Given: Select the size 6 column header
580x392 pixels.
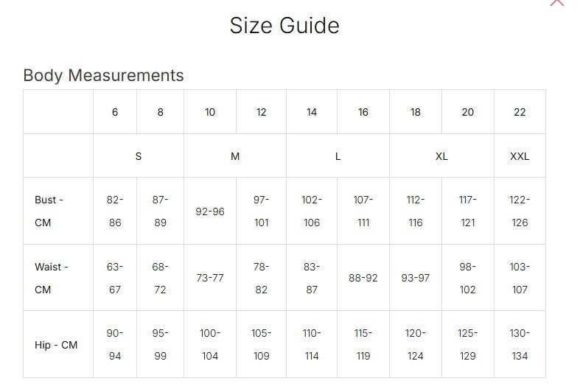Looking at the screenshot, I should point(115,112).
